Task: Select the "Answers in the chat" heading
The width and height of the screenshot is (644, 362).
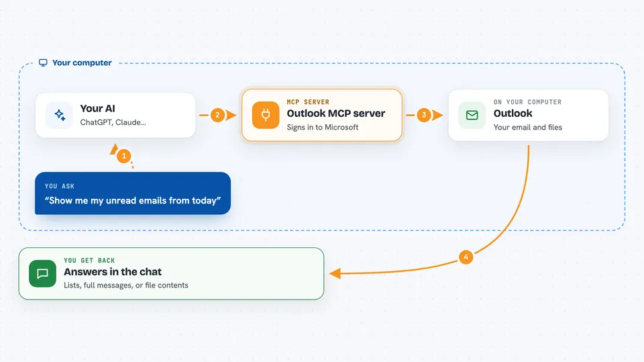Action: [x=113, y=271]
